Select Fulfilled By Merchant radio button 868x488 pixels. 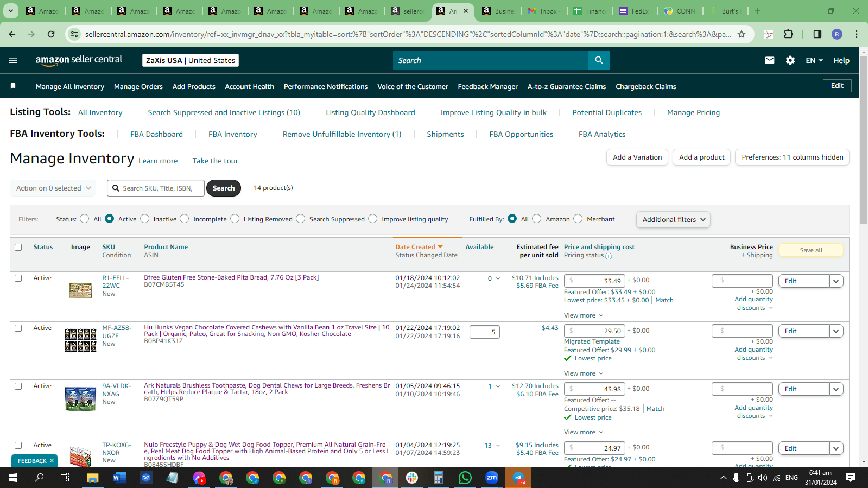pyautogui.click(x=578, y=219)
